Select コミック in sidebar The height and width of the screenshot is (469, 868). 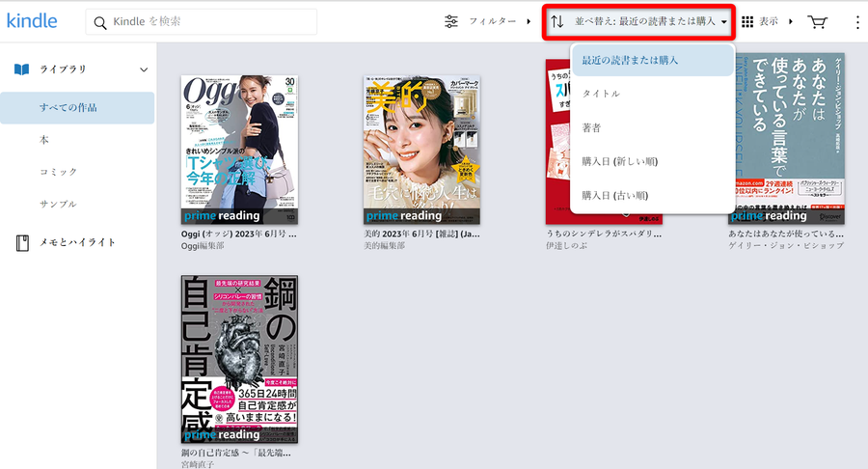click(58, 172)
